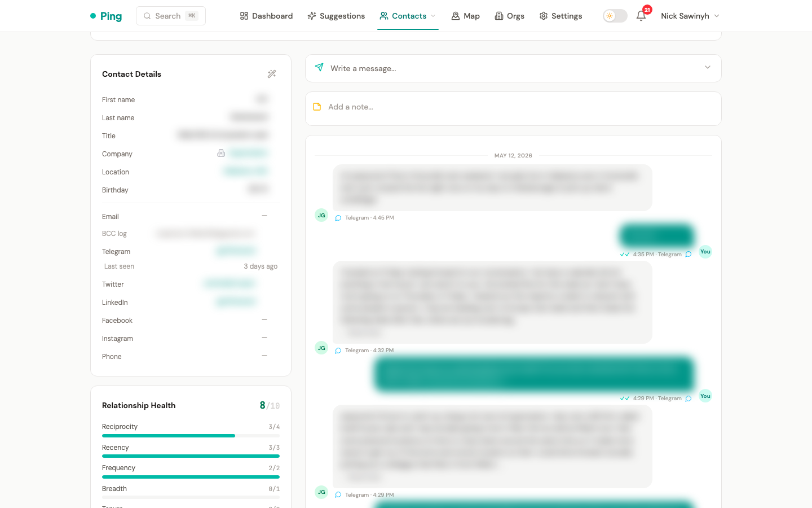This screenshot has height=508, width=812.
Task: Click the 'Contact Details' heading
Action: tap(131, 74)
